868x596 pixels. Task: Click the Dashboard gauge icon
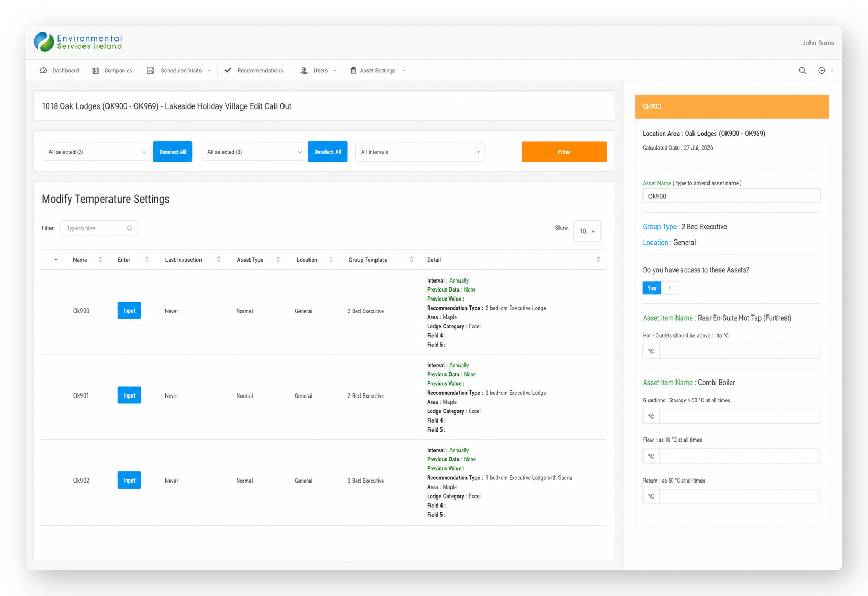[44, 70]
